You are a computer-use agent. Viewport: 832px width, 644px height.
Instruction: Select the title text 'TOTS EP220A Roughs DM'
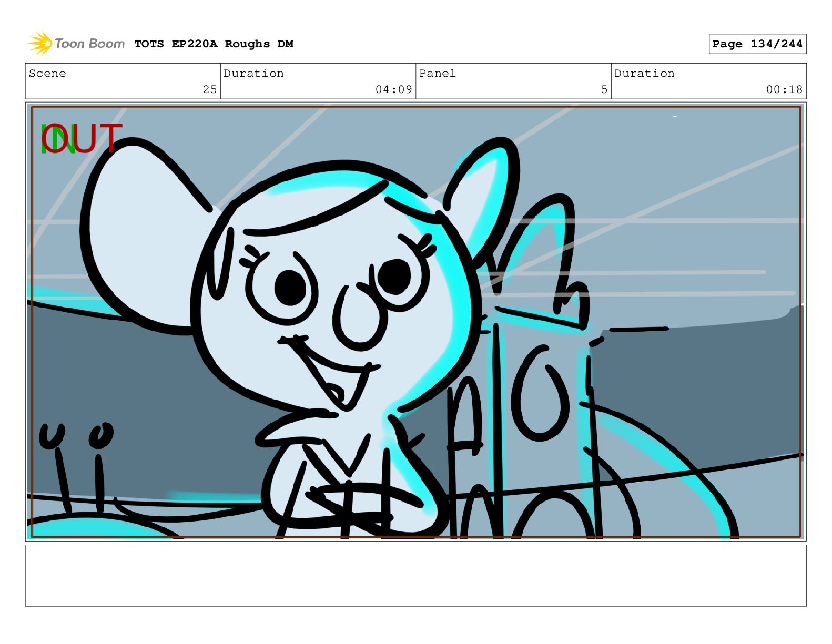click(214, 44)
